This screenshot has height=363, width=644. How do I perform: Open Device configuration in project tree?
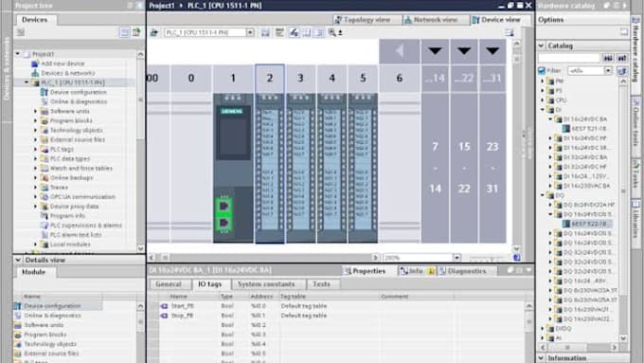[x=78, y=92]
